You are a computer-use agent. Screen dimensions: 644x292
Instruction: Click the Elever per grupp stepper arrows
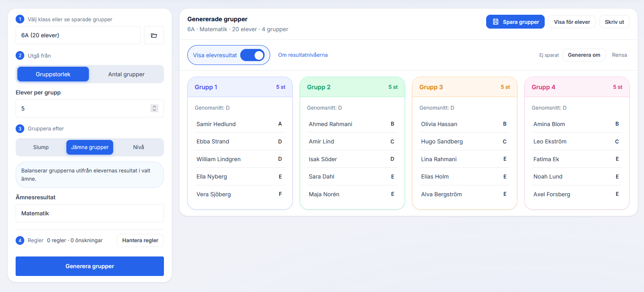pos(154,108)
